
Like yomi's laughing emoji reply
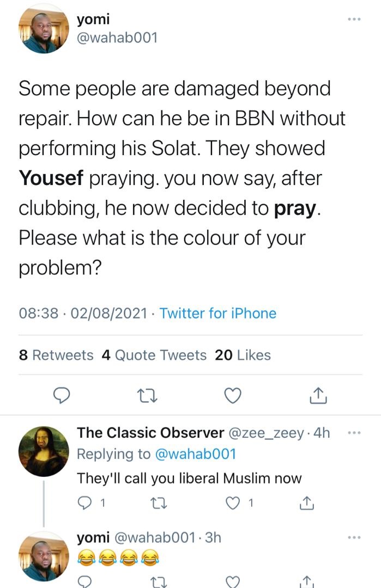[233, 581]
